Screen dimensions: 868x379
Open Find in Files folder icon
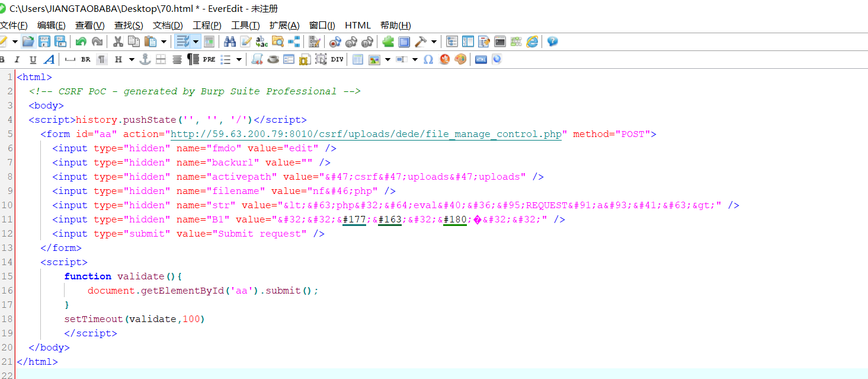point(278,42)
